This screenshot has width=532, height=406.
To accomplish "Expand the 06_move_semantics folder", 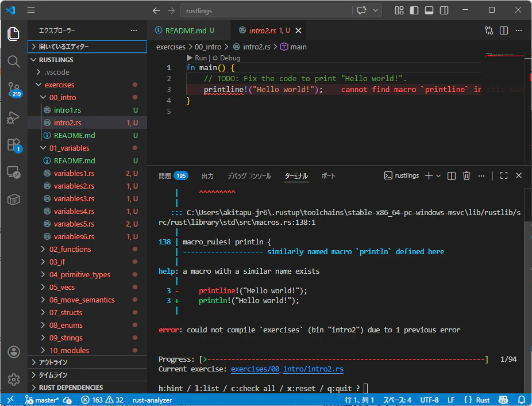I will tap(87, 300).
